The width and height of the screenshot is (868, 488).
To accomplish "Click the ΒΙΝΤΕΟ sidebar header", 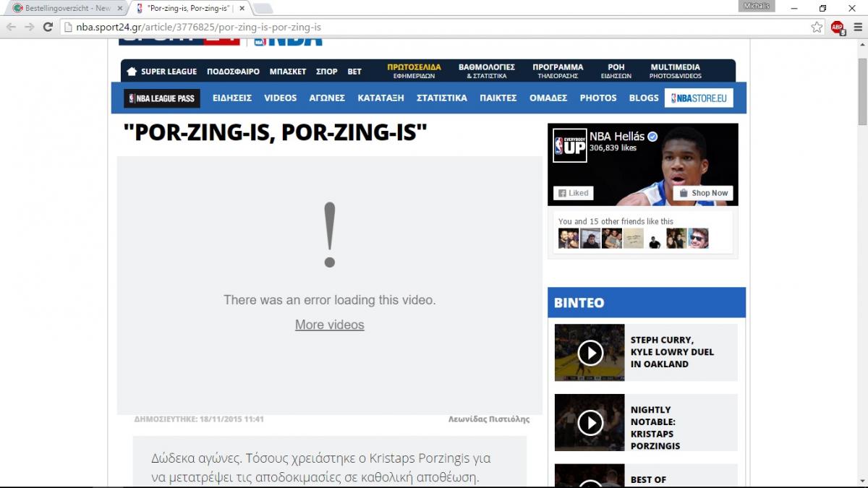I will pos(647,303).
